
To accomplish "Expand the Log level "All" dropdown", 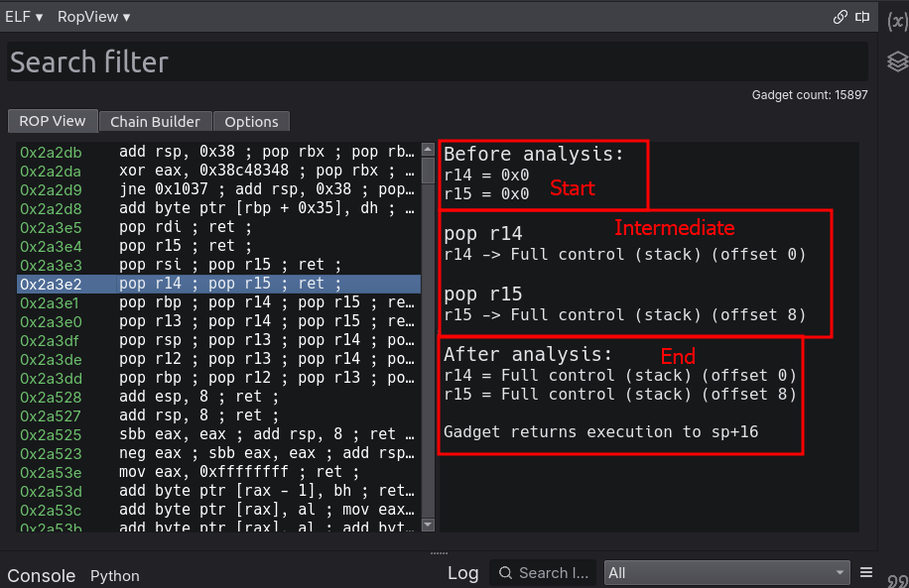I will click(727, 572).
